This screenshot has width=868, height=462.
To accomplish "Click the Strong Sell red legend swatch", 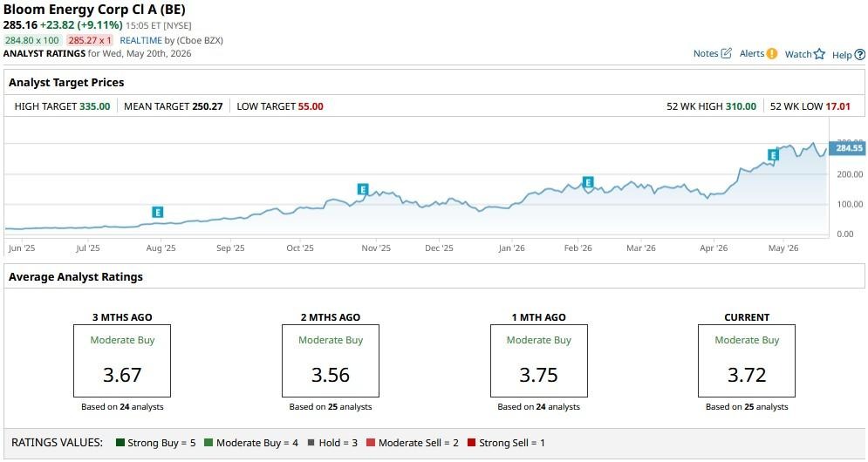I will pyautogui.click(x=471, y=443).
